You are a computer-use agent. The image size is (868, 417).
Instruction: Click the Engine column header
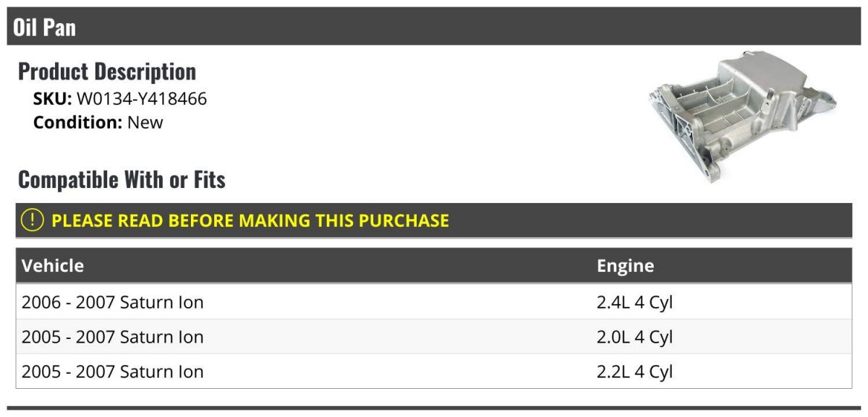(x=625, y=265)
